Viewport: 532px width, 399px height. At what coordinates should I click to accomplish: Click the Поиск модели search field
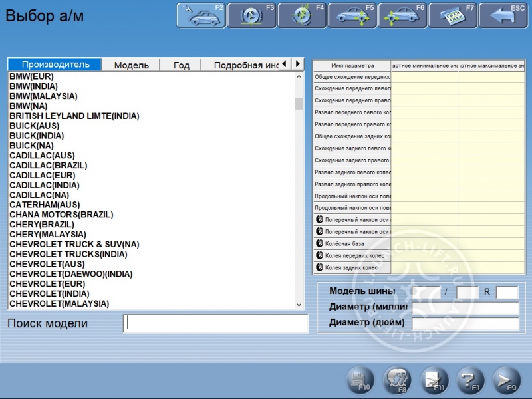click(x=215, y=323)
